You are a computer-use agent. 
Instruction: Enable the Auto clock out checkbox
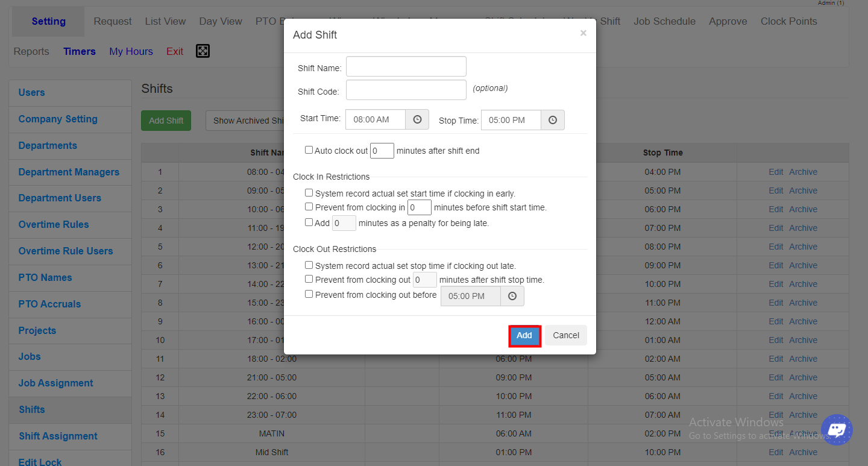[x=309, y=150]
